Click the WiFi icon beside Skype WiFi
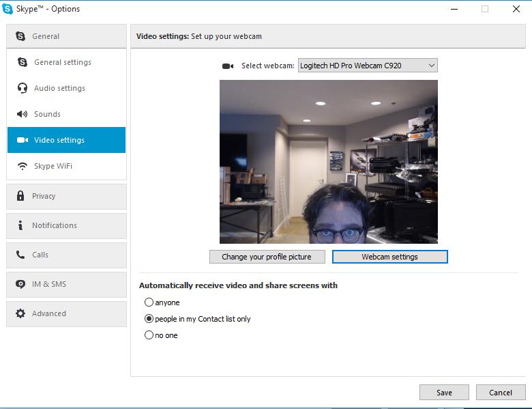The image size is (532, 409). (x=23, y=166)
